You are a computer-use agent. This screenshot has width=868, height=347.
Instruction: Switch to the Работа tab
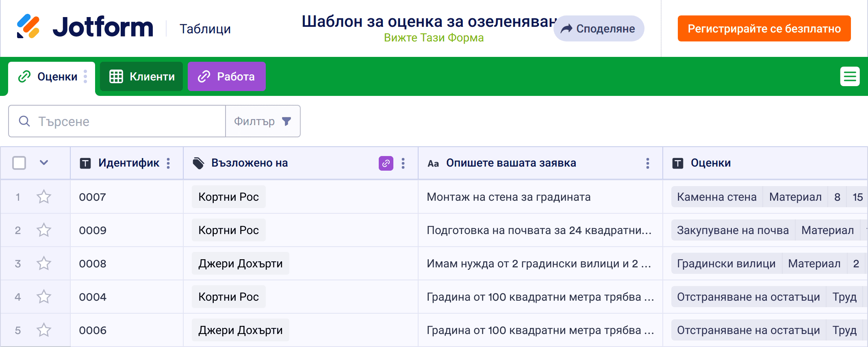coord(226,76)
